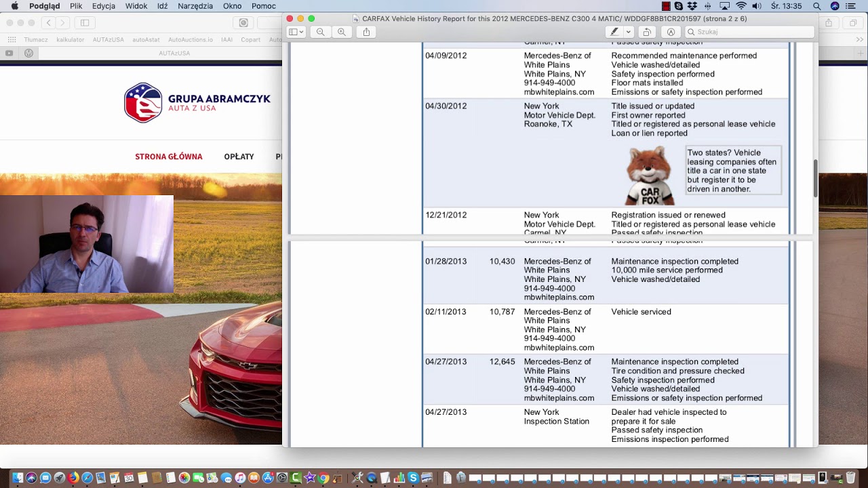Viewport: 868px width, 488px height.
Task: Open Calendar from the Dock
Action: 129,478
